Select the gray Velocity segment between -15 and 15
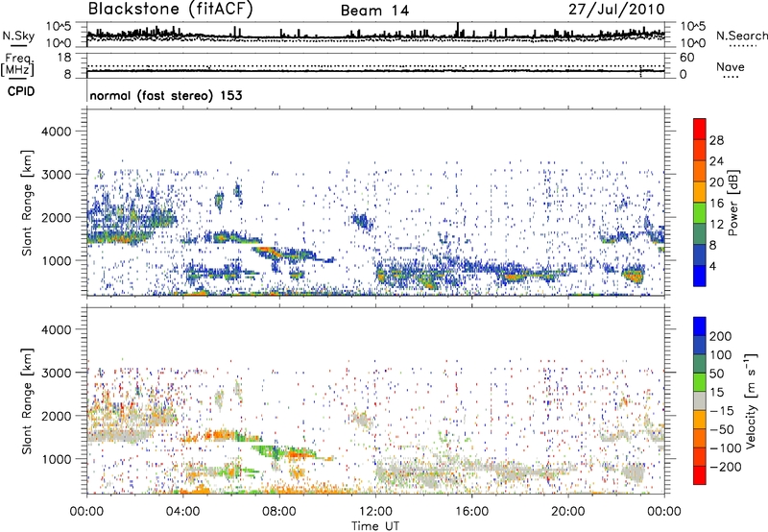 (x=700, y=401)
